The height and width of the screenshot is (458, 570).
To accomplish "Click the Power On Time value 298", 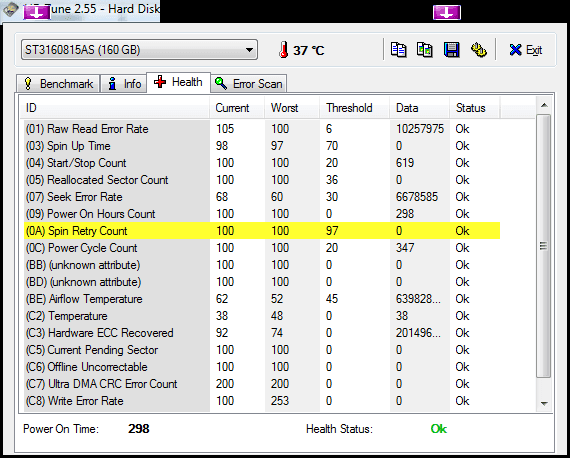I will click(x=139, y=429).
